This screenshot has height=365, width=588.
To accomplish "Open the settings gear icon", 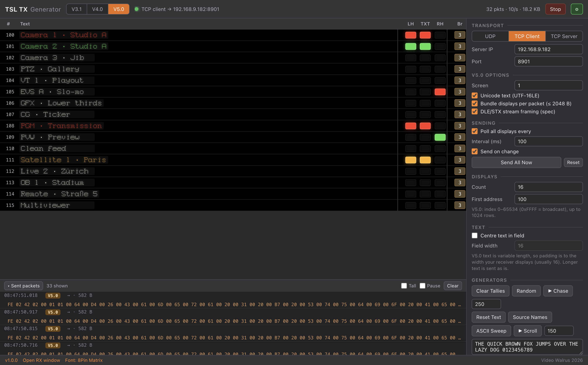I will coord(576,9).
